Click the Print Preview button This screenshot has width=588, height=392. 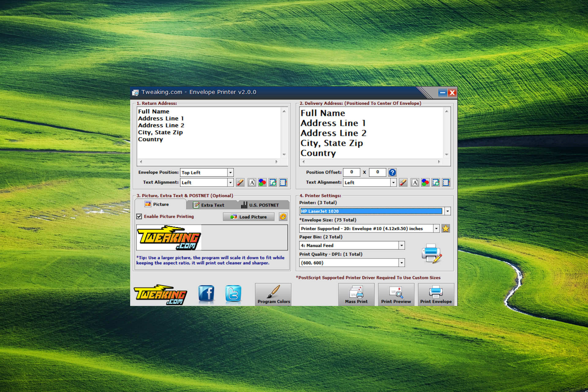coord(396,295)
